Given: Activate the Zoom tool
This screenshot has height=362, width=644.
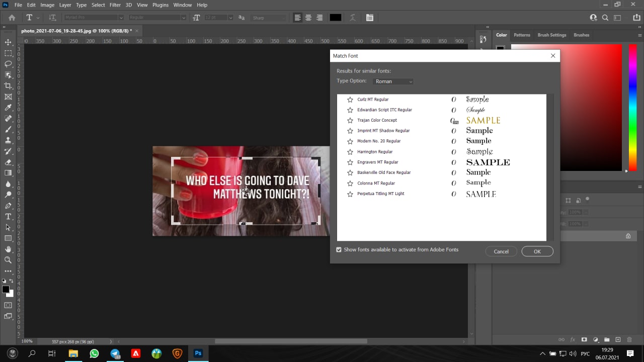Looking at the screenshot, I should pyautogui.click(x=8, y=260).
